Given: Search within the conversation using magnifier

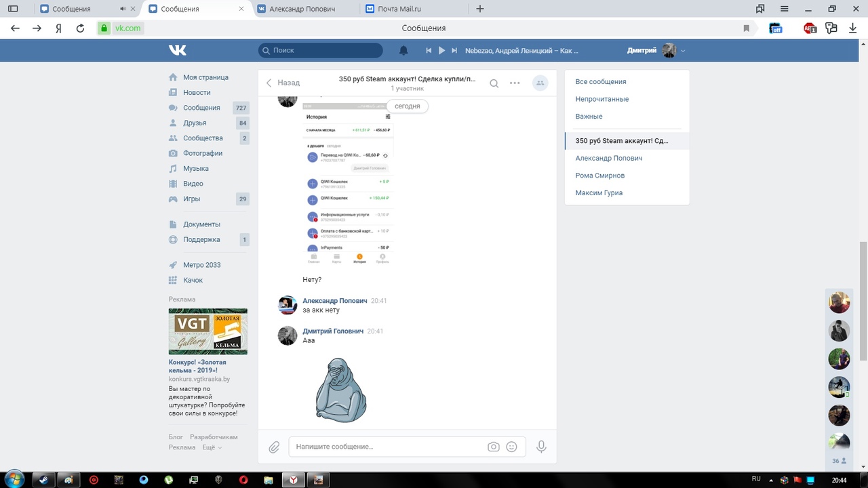Looking at the screenshot, I should 494,83.
